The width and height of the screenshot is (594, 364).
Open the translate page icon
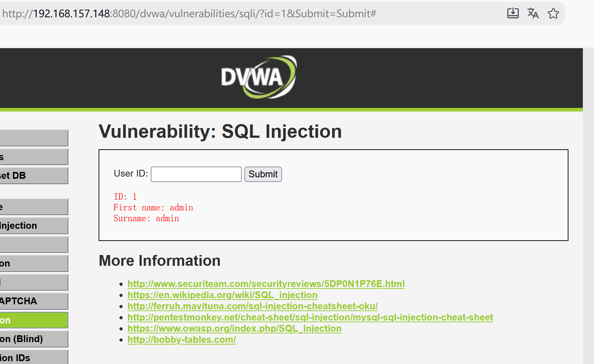[x=533, y=13]
